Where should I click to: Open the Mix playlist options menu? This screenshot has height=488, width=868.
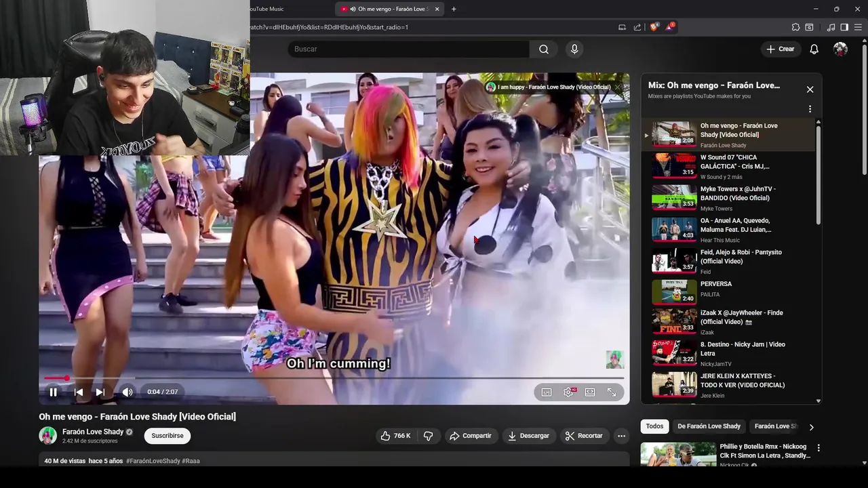coord(810,109)
